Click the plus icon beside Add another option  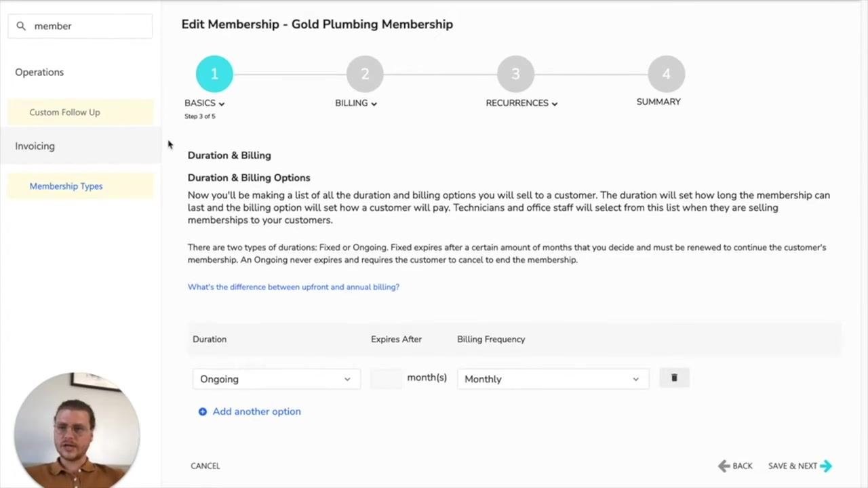click(202, 411)
